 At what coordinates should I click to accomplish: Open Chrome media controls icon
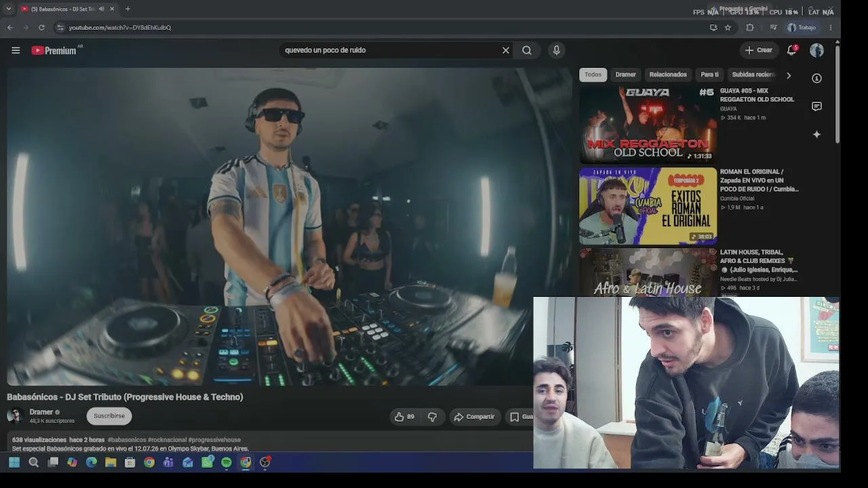[x=773, y=28]
